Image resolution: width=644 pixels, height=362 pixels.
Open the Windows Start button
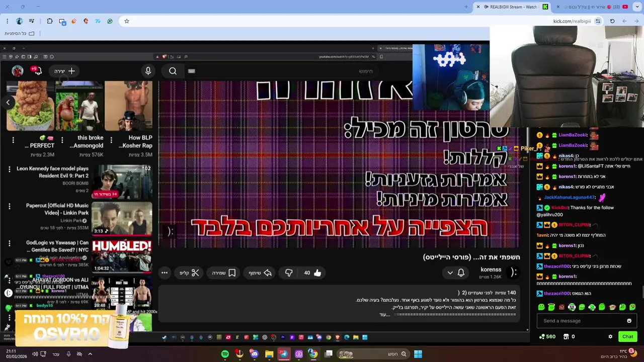(418, 354)
